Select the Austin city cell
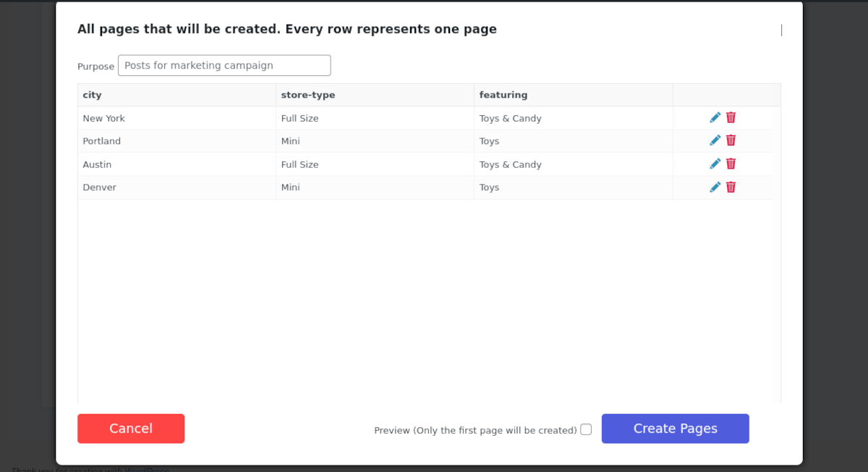The width and height of the screenshot is (868, 472). 176,164
